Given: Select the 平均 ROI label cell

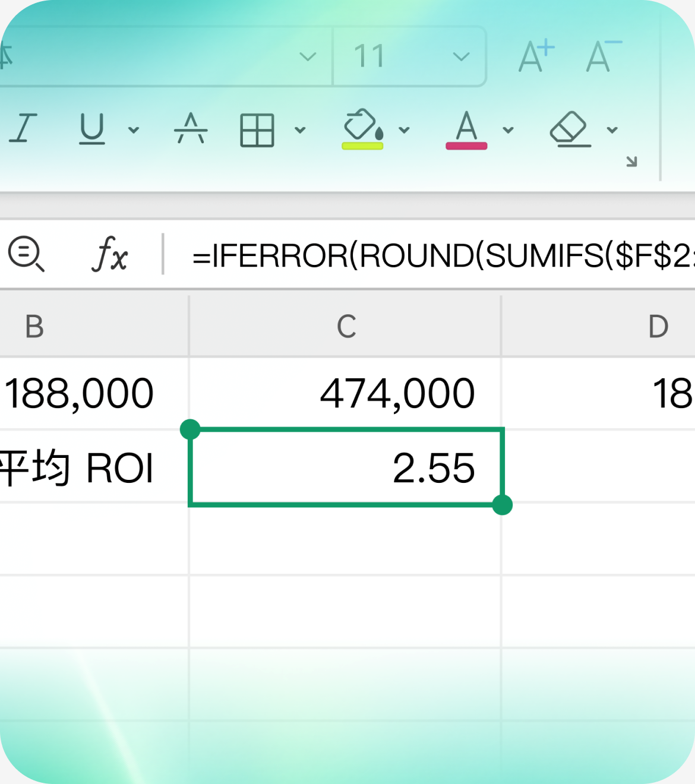Looking at the screenshot, I should click(94, 467).
